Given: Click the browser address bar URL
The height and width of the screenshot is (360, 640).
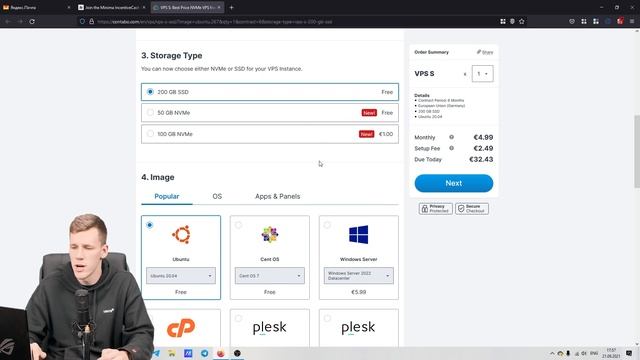Looking at the screenshot, I should [x=214, y=22].
